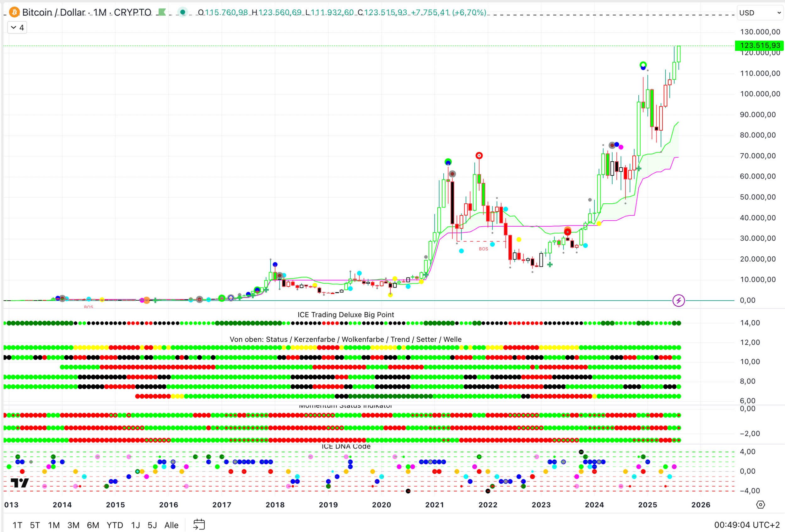
Task: Click the green flag icon beside CRYPTO
Action: 162,13
